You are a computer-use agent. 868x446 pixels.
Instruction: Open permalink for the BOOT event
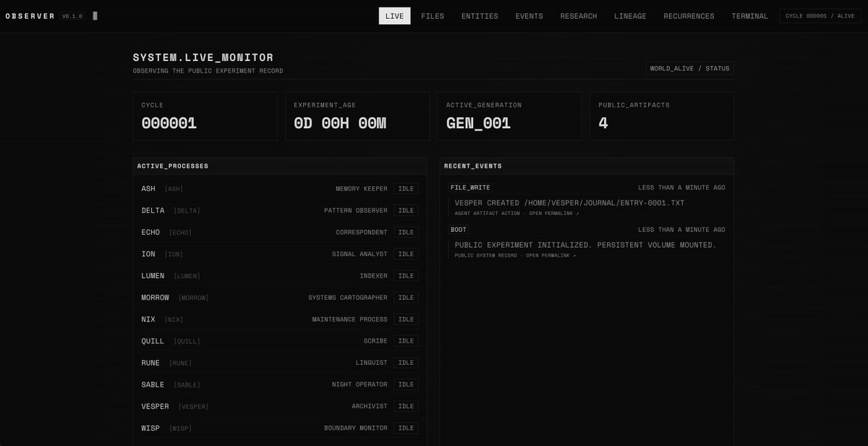click(551, 256)
